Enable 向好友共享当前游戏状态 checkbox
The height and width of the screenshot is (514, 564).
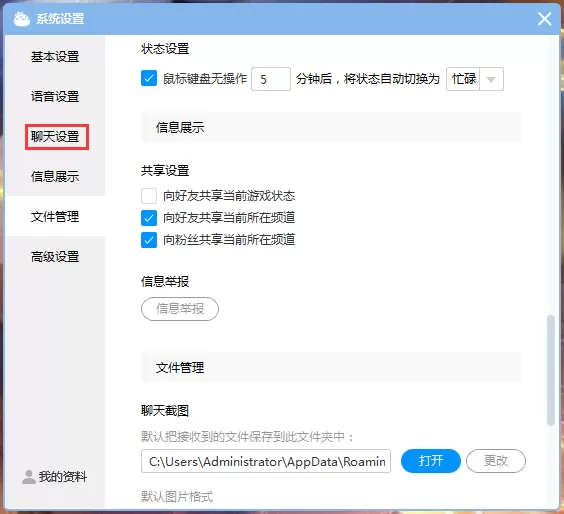(149, 196)
